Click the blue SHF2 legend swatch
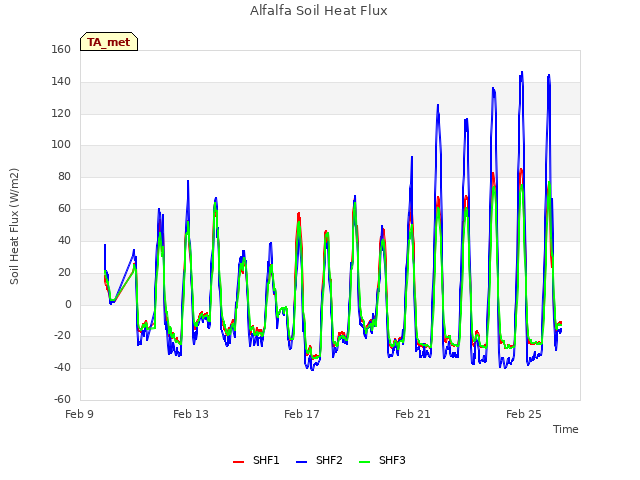Viewport: 640px width, 480px height. point(301,462)
